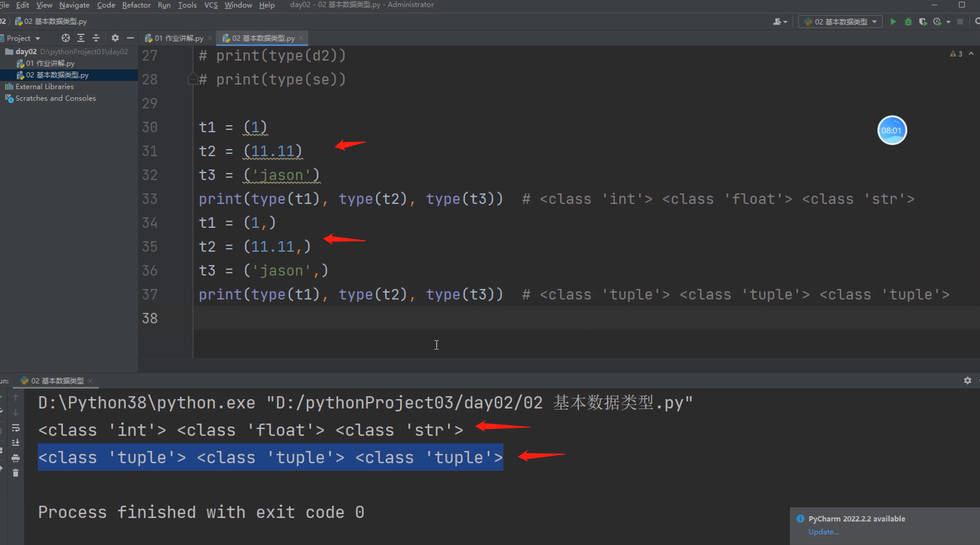980x545 pixels.
Task: Click line number 30 in the gutter
Action: coord(150,127)
